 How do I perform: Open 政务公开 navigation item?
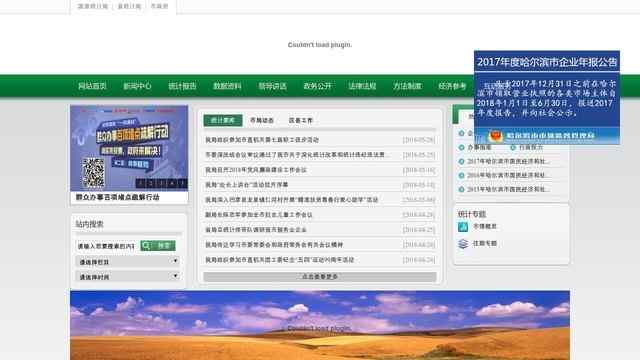point(317,86)
